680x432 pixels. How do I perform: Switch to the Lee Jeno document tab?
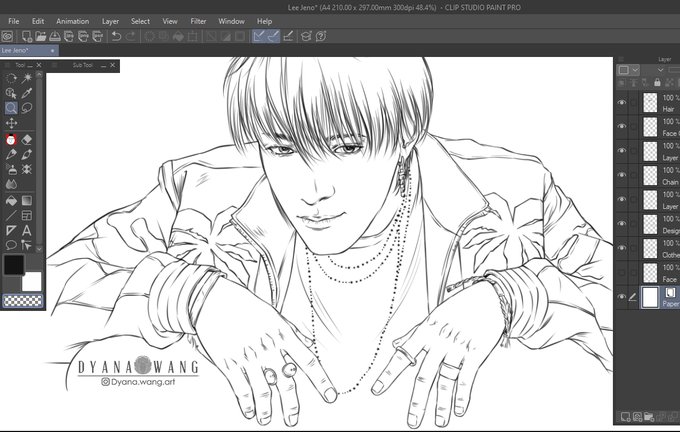click(x=29, y=50)
